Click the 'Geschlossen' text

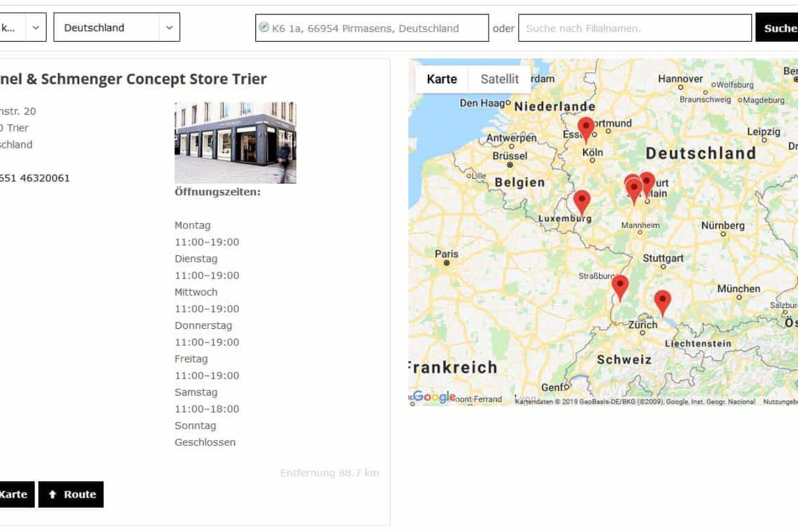205,442
